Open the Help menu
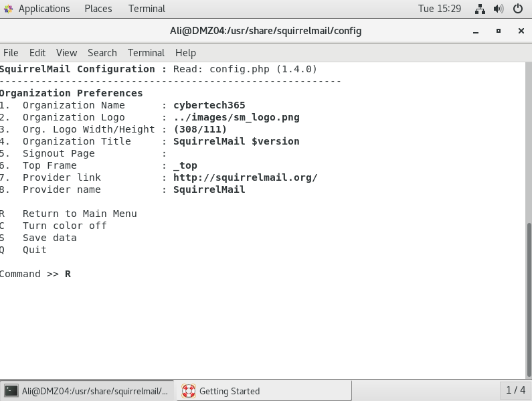 (x=185, y=53)
